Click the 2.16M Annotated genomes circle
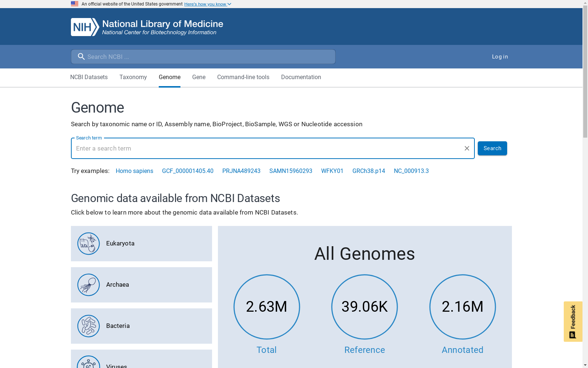The height and width of the screenshot is (368, 588). click(463, 307)
